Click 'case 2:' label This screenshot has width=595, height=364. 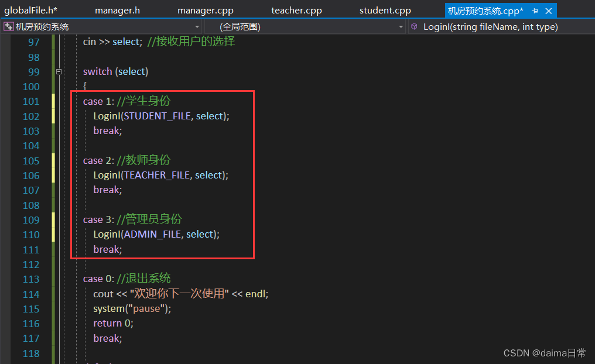click(98, 160)
